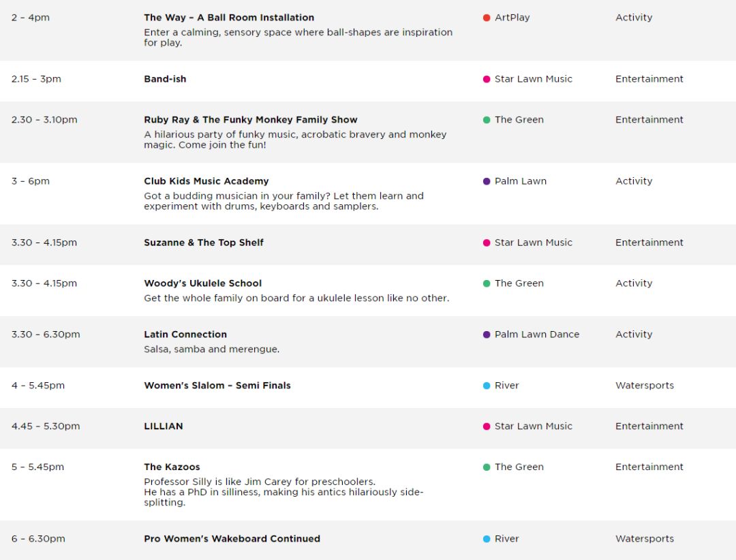Click the red ArtPlay venue dot
This screenshot has width=736, height=560.
[487, 18]
